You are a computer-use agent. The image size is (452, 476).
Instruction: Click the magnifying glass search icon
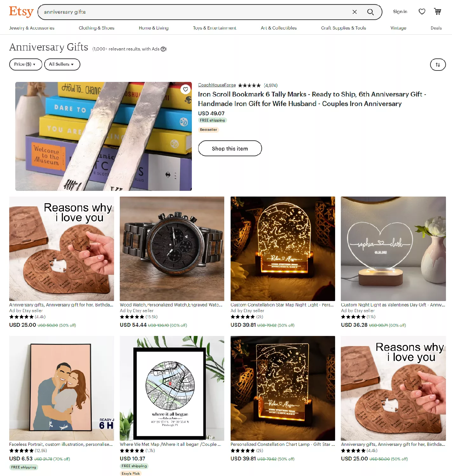click(x=370, y=12)
